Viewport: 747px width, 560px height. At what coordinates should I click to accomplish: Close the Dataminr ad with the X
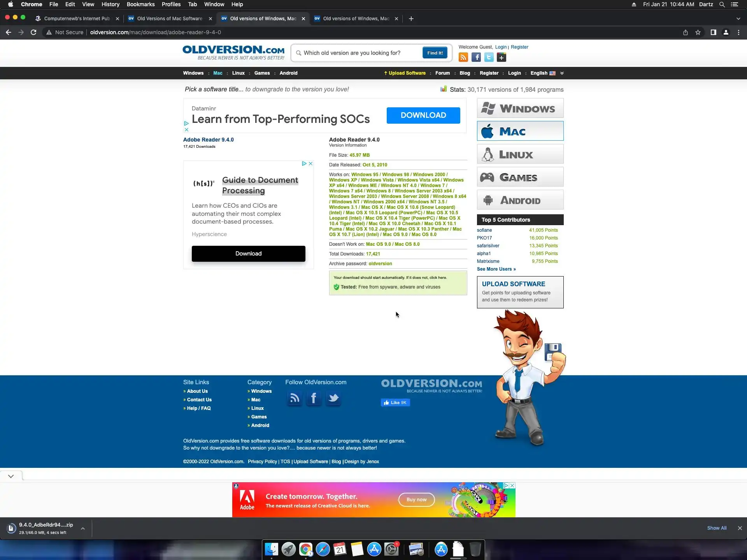186,129
